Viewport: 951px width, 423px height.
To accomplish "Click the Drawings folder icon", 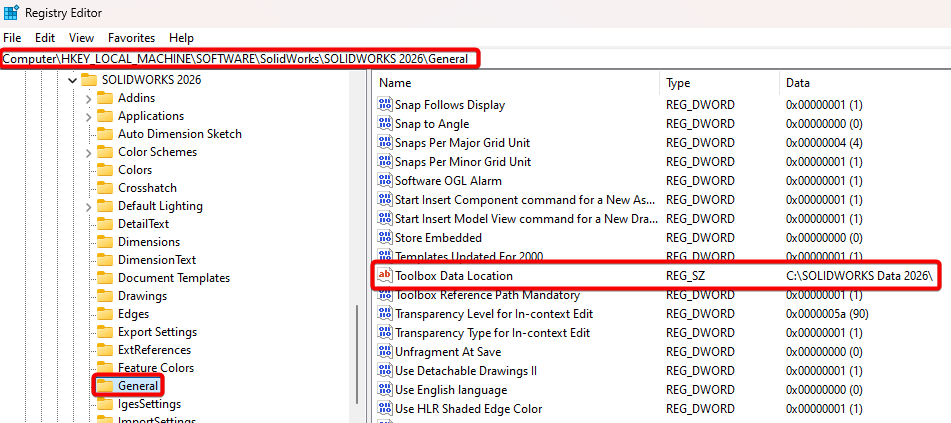I will point(105,296).
